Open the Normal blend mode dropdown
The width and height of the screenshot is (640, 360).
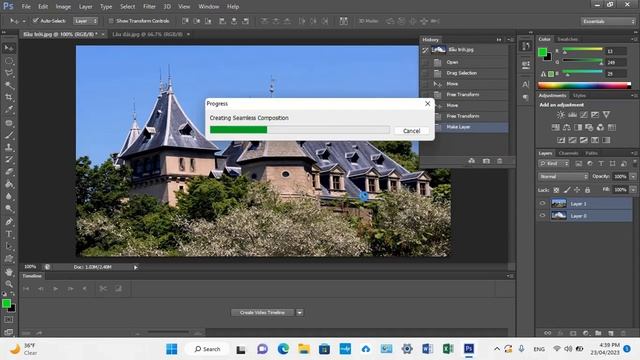[563, 177]
